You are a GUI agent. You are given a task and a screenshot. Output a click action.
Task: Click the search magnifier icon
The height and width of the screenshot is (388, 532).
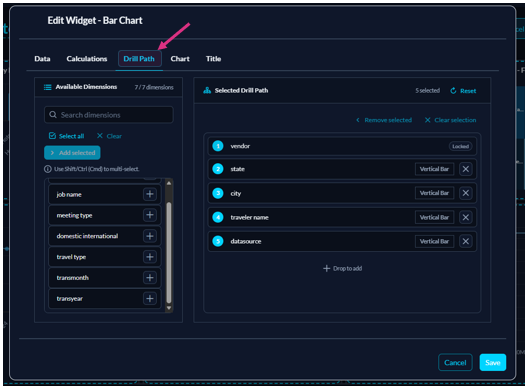tap(53, 115)
